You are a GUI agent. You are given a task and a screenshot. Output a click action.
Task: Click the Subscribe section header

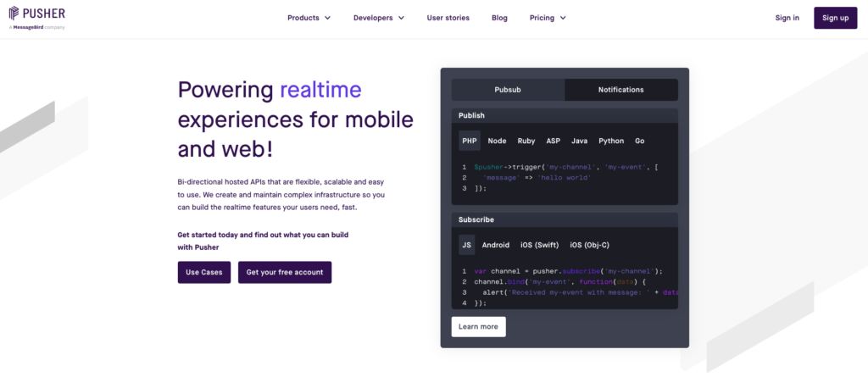[565, 219]
